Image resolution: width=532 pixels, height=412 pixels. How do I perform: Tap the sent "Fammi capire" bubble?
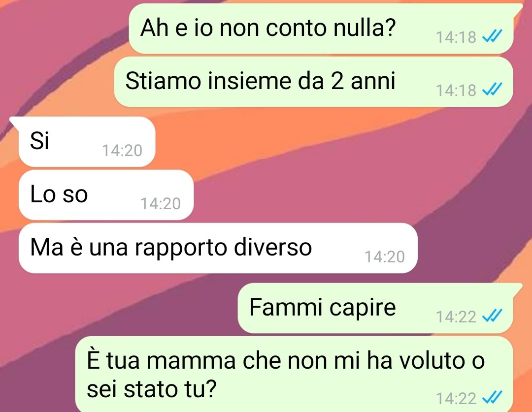pyautogui.click(x=375, y=308)
